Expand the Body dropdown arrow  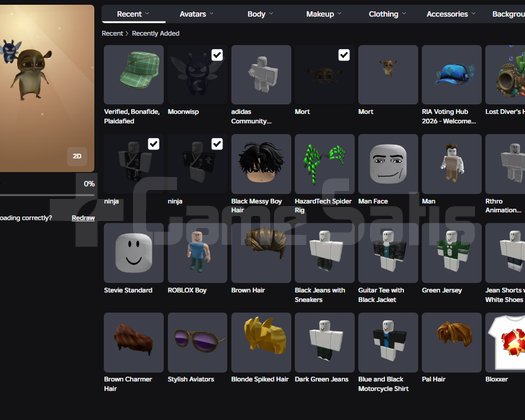point(271,14)
